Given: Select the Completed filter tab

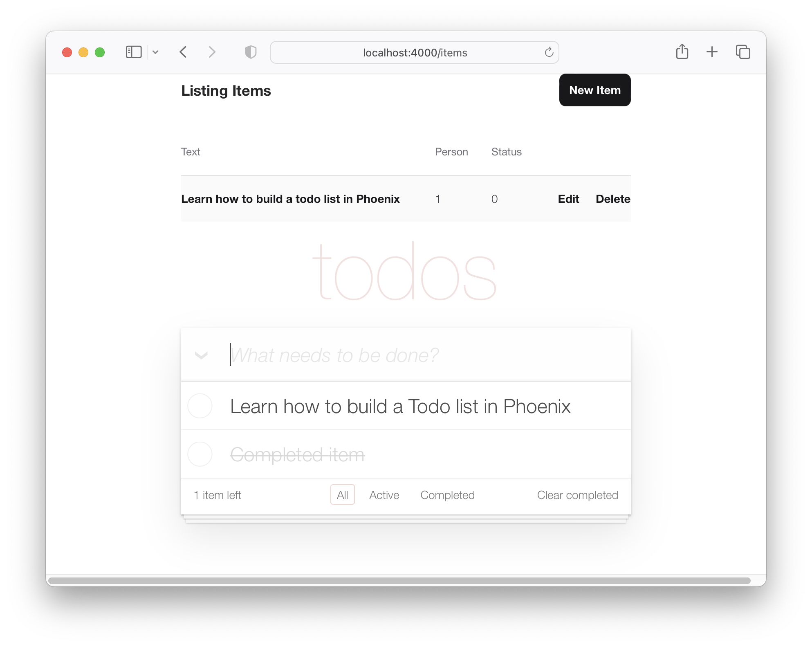Looking at the screenshot, I should 447,494.
